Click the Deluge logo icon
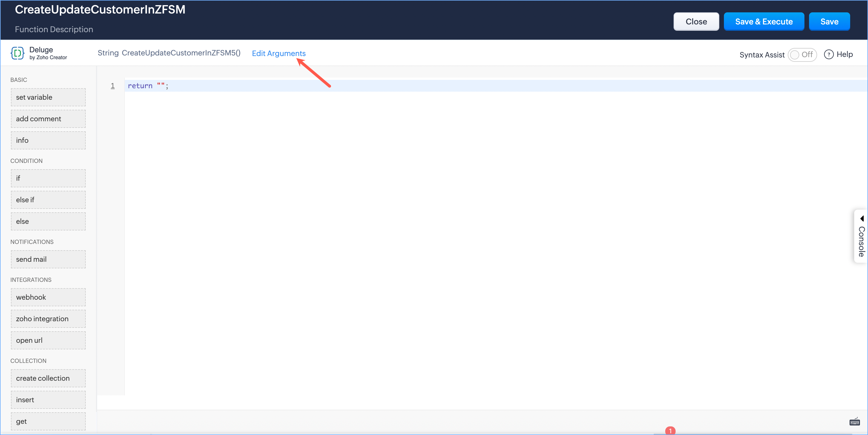 click(17, 53)
